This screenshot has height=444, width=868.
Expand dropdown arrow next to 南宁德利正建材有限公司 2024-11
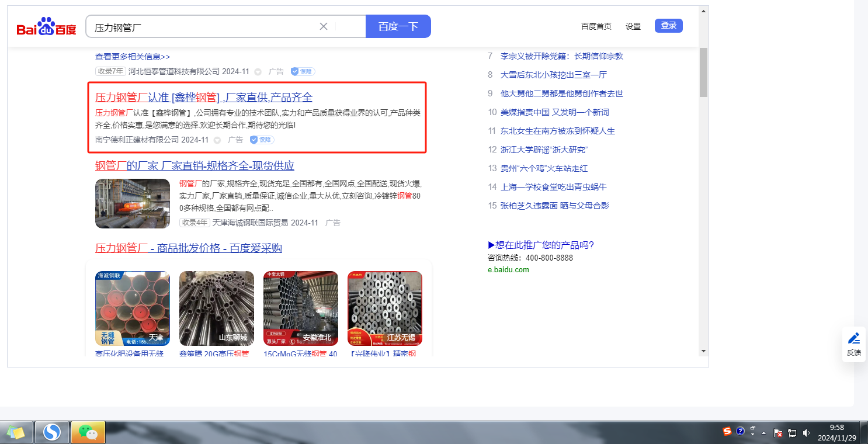(x=217, y=140)
